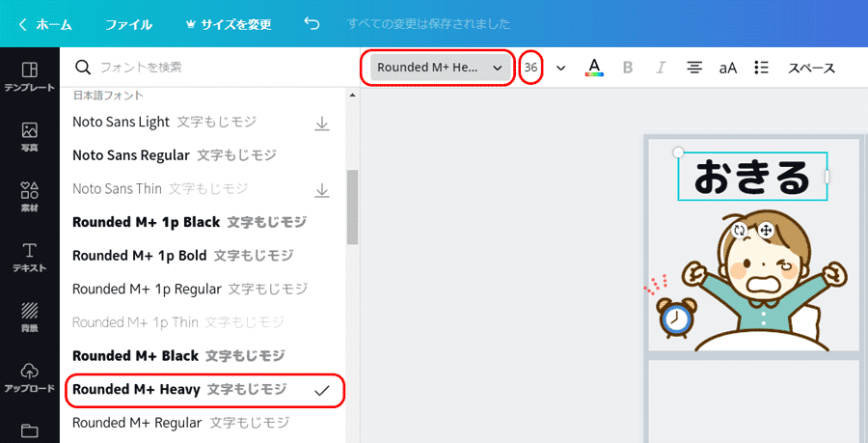
Task: Select Noto Sans Regular font
Action: (x=203, y=155)
